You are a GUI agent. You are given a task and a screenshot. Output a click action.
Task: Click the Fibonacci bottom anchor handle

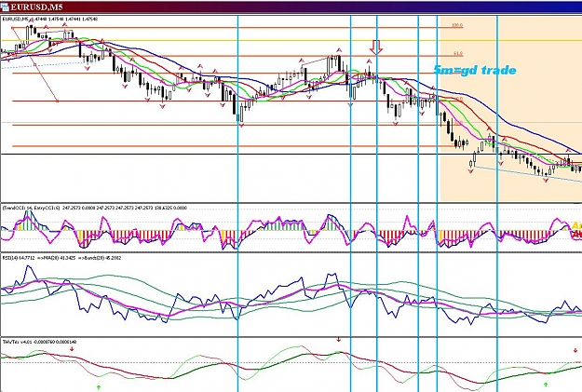click(x=57, y=101)
